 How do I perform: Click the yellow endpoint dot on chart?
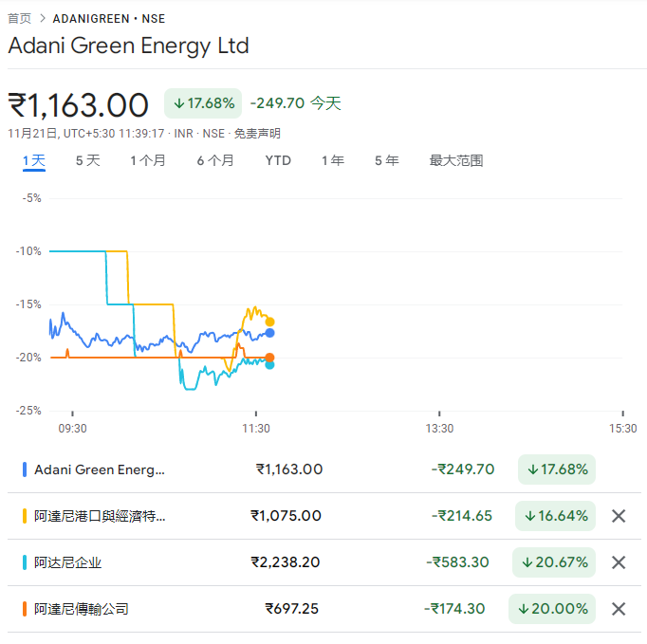[x=270, y=322]
